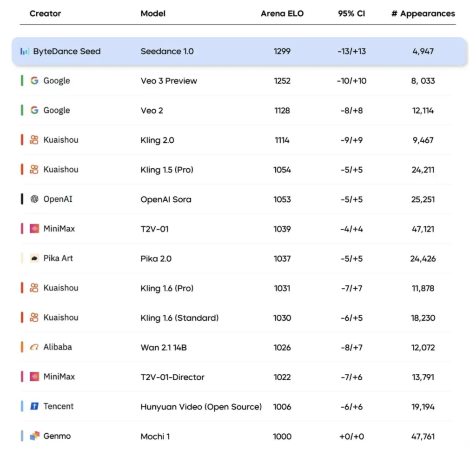Click the Kuaishou logo in Kling 2.0 row
This screenshot has height=463, width=476.
click(x=34, y=139)
